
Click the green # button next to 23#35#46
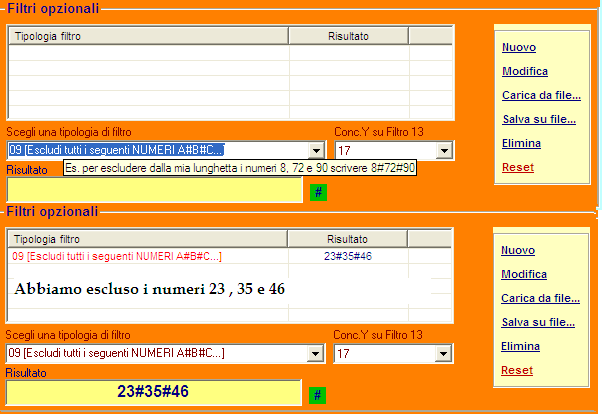pyautogui.click(x=318, y=395)
